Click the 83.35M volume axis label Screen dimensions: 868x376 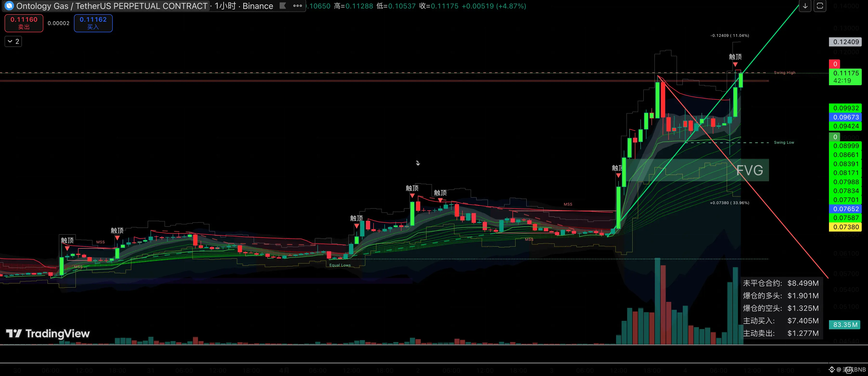point(845,325)
